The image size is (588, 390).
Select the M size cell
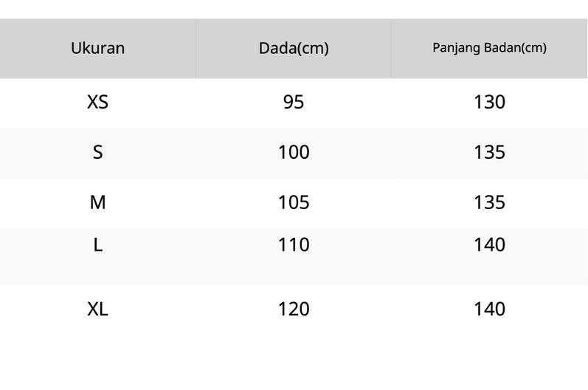tap(98, 202)
